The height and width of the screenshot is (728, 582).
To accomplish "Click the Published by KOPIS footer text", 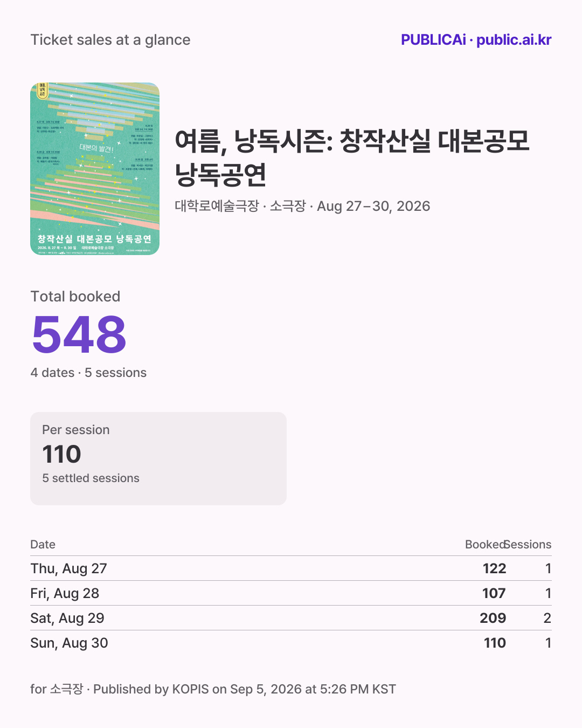I will click(x=245, y=689).
